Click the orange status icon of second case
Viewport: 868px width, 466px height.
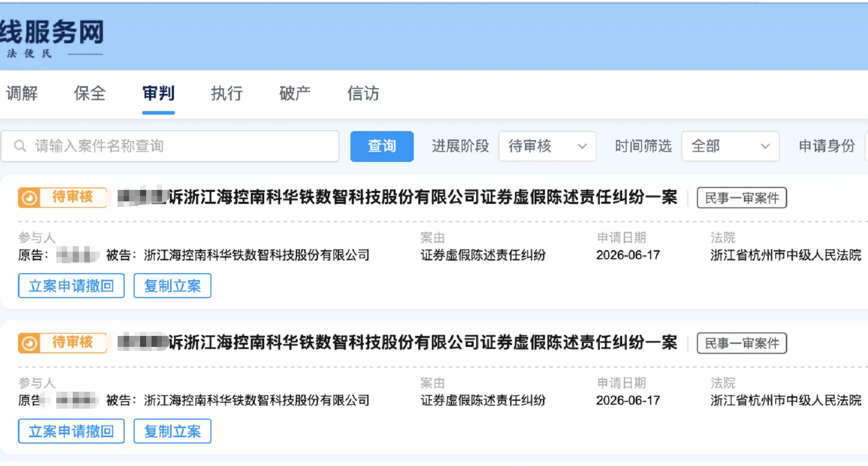pos(29,343)
